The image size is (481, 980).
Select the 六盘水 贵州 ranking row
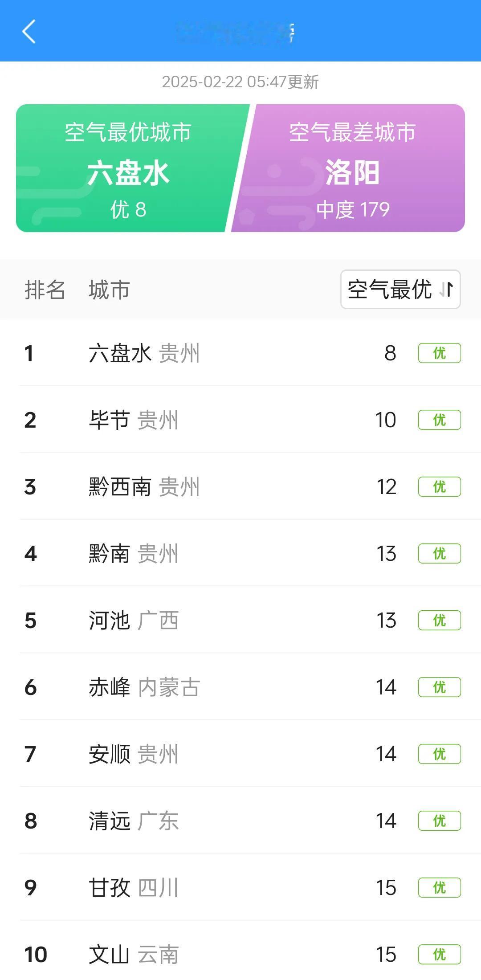click(240, 353)
